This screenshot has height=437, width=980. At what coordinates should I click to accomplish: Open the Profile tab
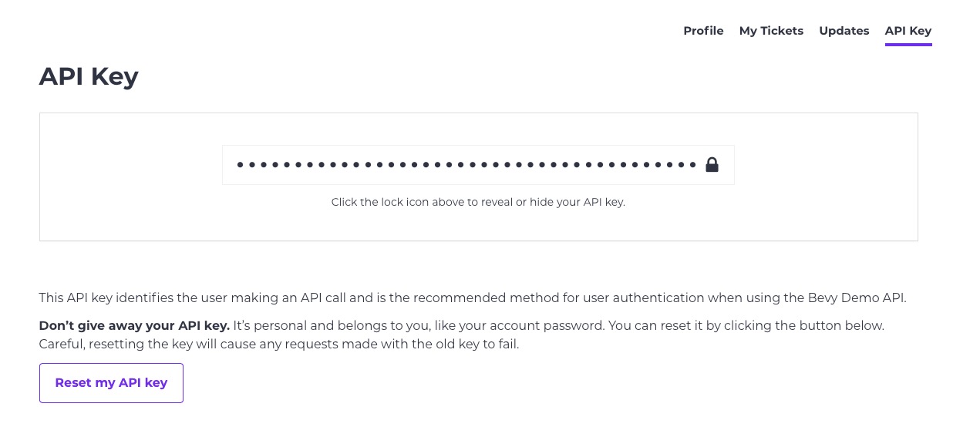[x=703, y=31]
